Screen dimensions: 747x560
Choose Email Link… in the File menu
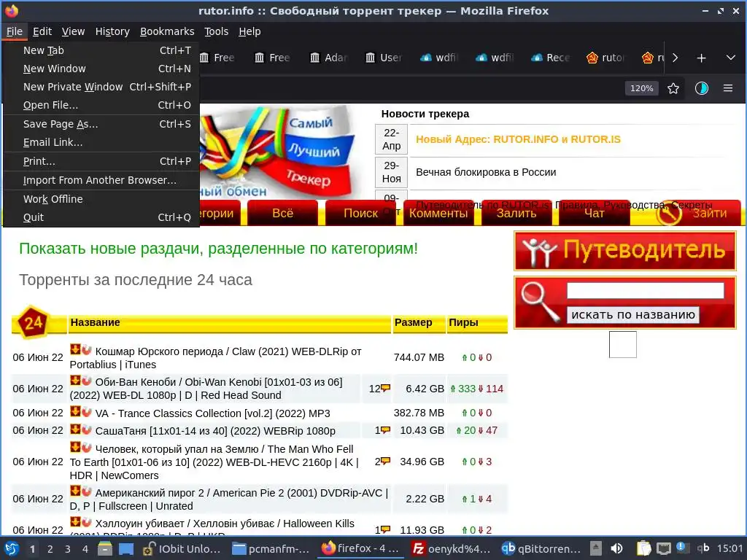(x=101, y=142)
